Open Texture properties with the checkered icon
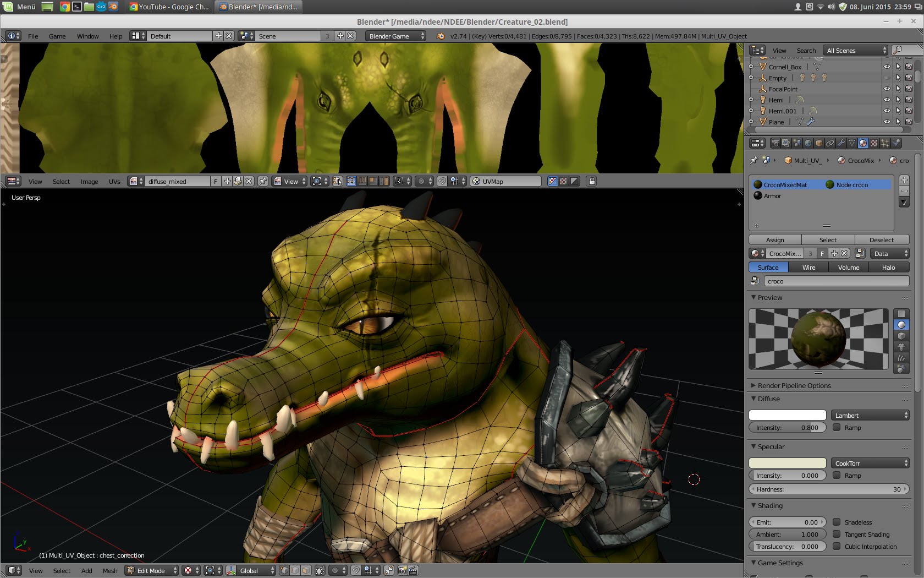924x578 pixels. [x=873, y=143]
